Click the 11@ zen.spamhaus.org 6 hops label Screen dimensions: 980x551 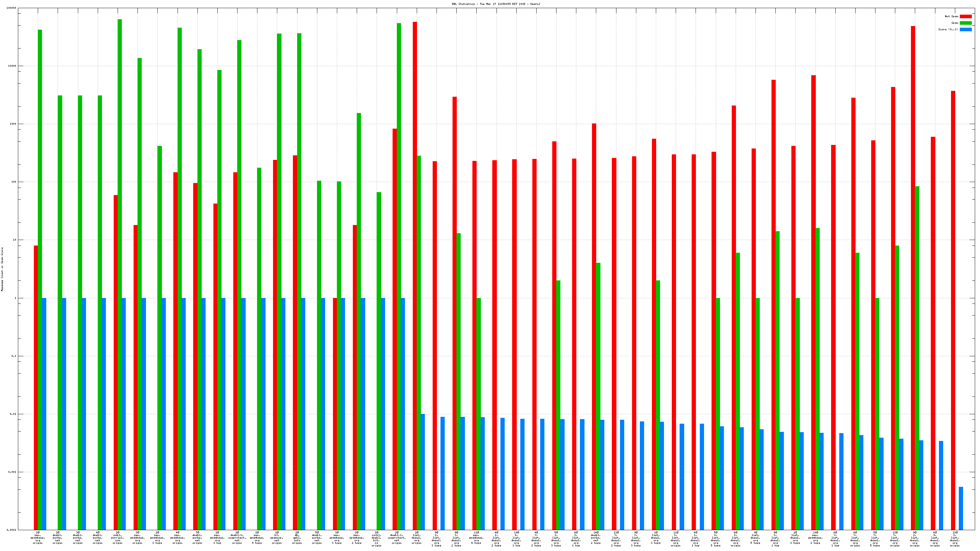tap(476, 538)
